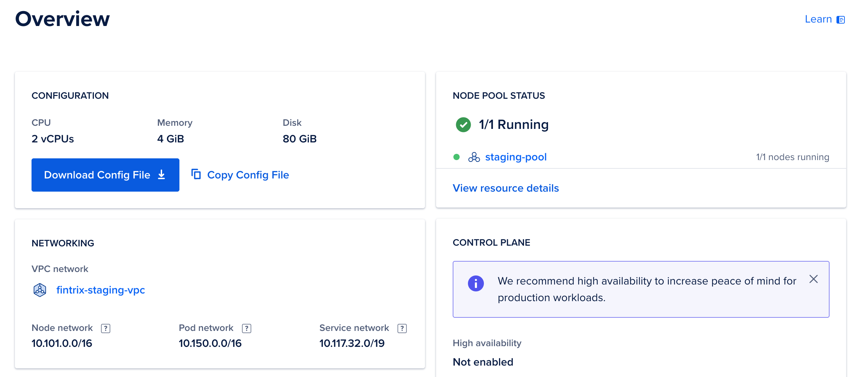Dismiss the high availability recommendation banner
Viewport: 868px width, 377px height.
pyautogui.click(x=814, y=279)
